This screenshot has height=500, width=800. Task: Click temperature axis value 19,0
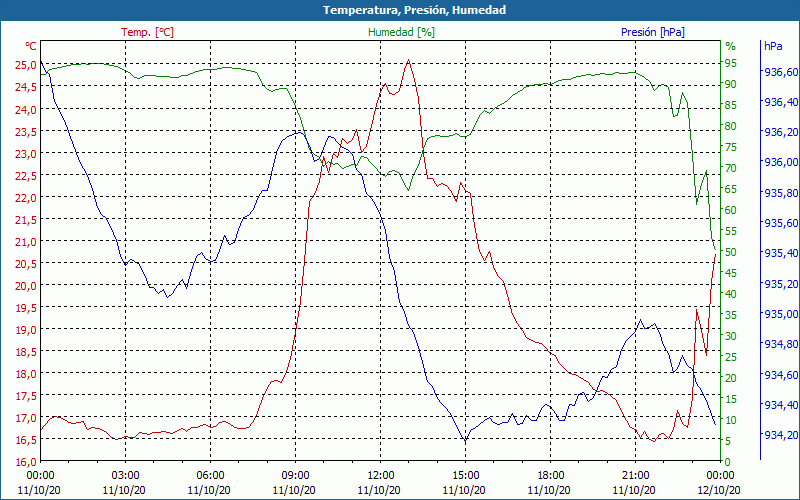(26, 330)
